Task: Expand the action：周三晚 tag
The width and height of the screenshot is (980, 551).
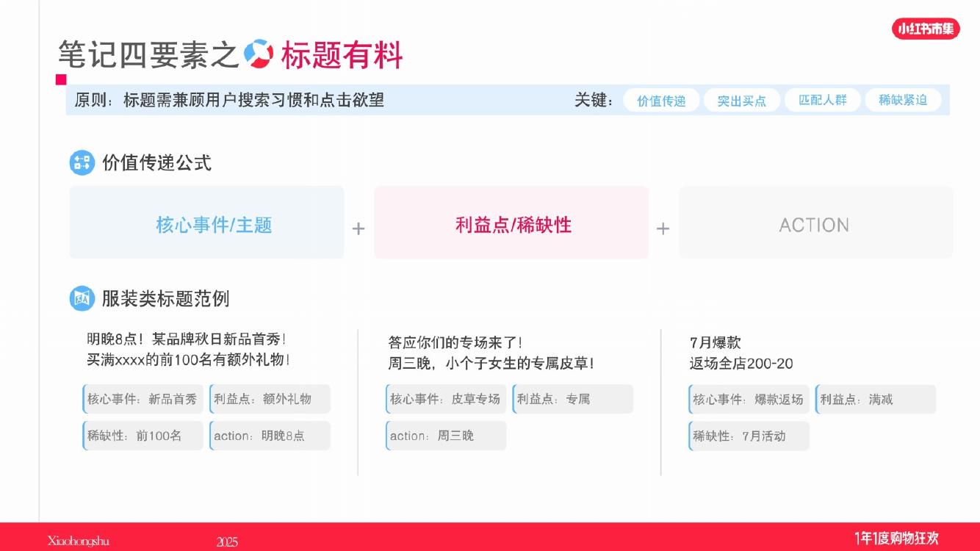Action: 445,435
